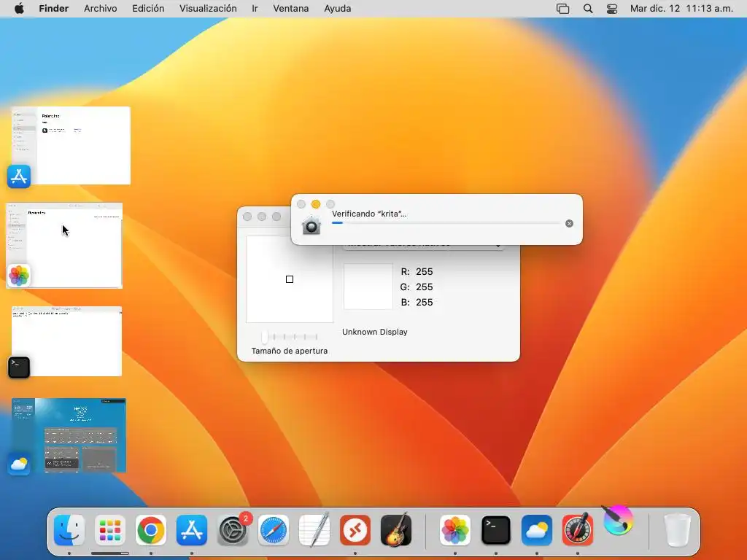Open the red remote desktop app in Dock

coord(355,530)
